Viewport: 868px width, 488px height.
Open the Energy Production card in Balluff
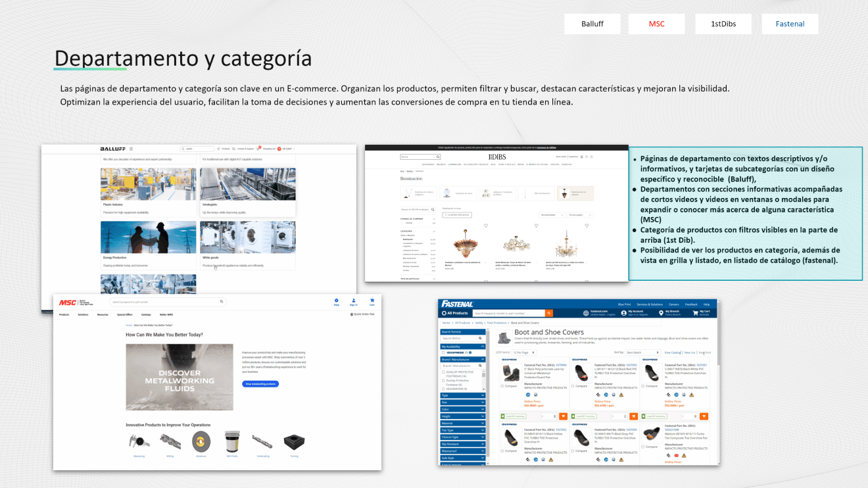click(x=149, y=245)
